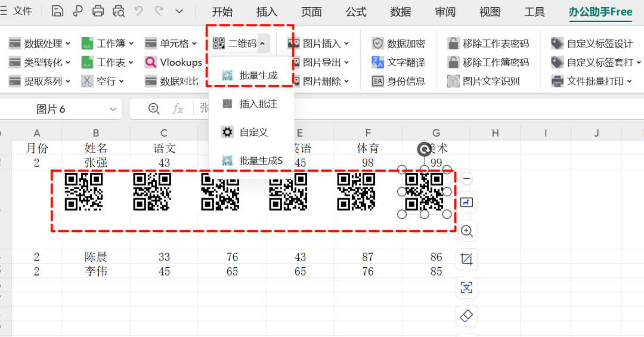
Task: Click the zoom-in magnifier beside image
Action: coord(466,231)
